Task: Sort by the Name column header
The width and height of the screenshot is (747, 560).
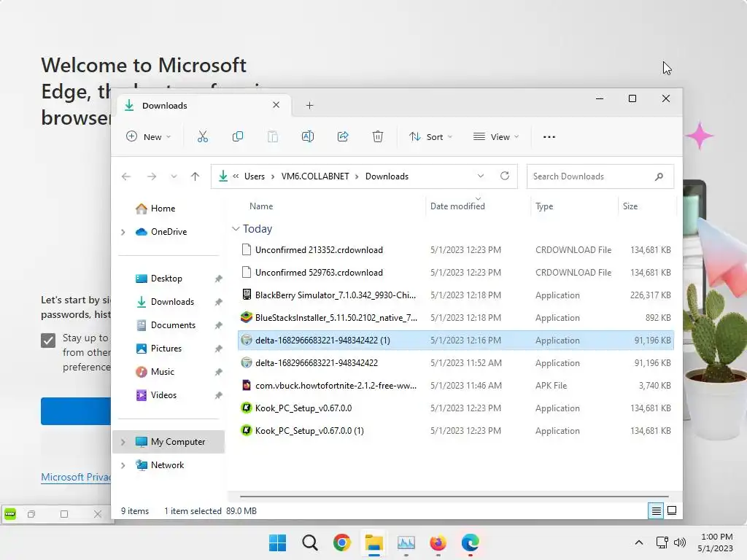Action: coord(261,206)
